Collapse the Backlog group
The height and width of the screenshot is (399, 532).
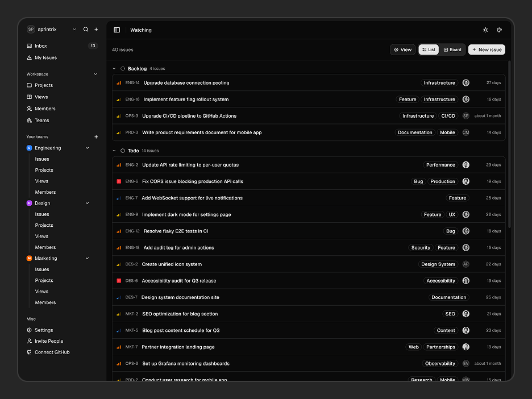click(x=114, y=69)
